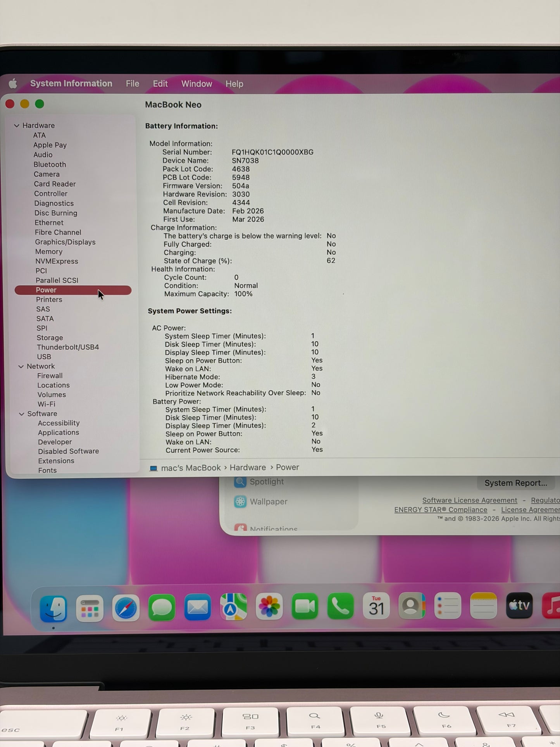Select Memory in the sidebar
The image size is (560, 747).
[x=49, y=252]
